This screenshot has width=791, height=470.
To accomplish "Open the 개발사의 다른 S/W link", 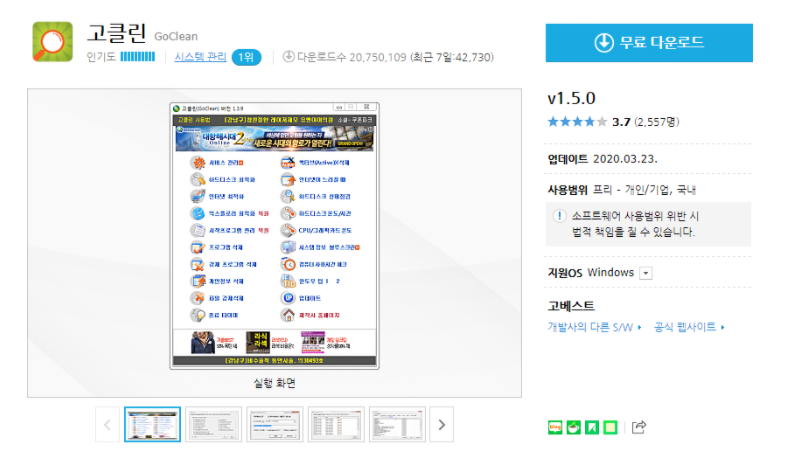I will [594, 327].
